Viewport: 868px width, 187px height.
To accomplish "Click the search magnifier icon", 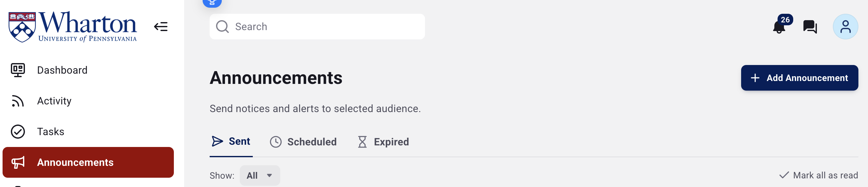I will point(222,27).
